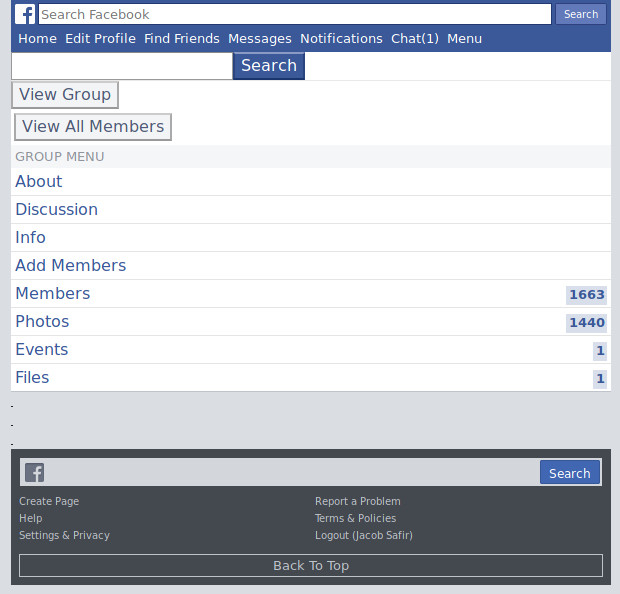The image size is (620, 594).
Task: Click the Events count badge showing 1
Action: (x=600, y=351)
